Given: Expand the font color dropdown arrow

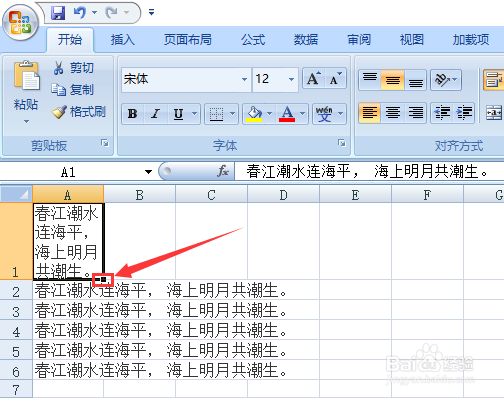Looking at the screenshot, I should [x=302, y=114].
